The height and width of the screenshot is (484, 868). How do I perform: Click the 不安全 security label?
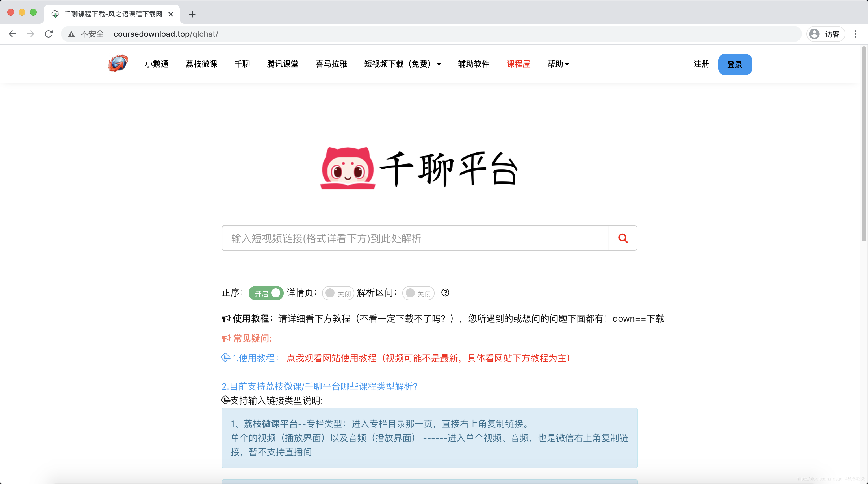click(x=92, y=34)
